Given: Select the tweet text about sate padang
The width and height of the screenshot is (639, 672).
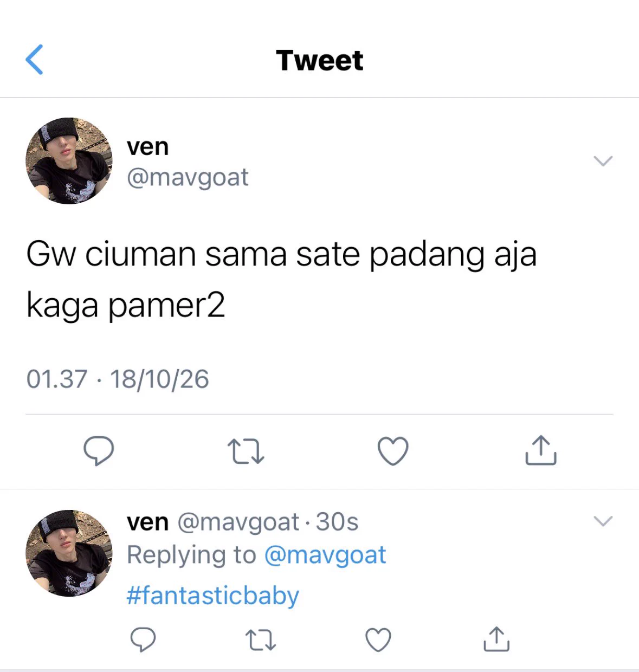Looking at the screenshot, I should [x=281, y=279].
